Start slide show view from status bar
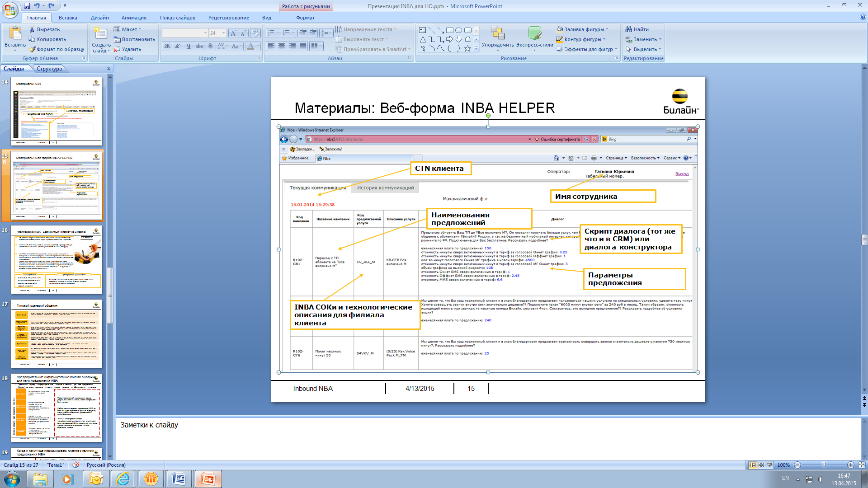The width and height of the screenshot is (868, 488). pos(769,465)
